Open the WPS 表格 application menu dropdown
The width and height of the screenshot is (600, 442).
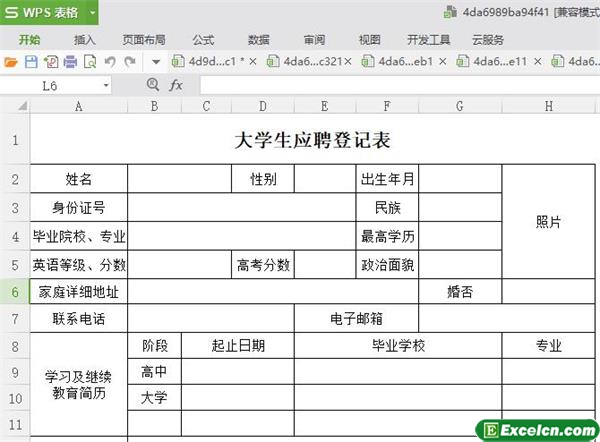click(92, 12)
